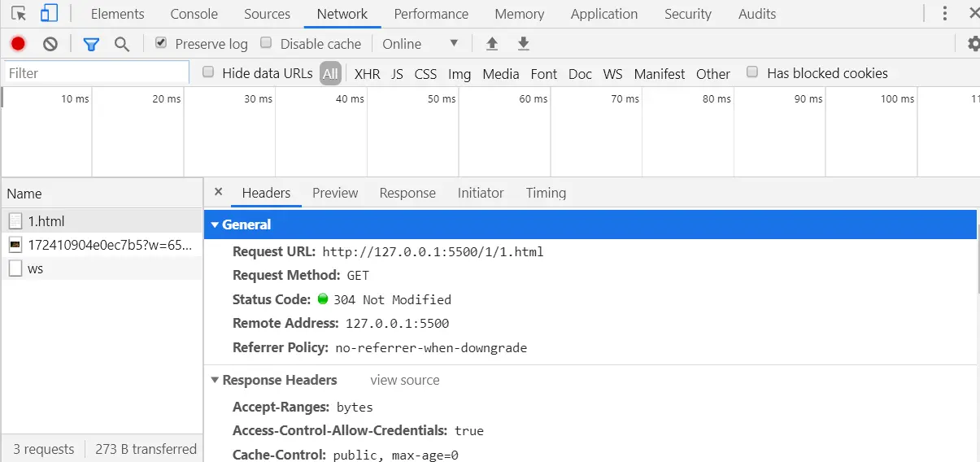Switch to the Security tab
The image size is (980, 462).
[x=687, y=14]
